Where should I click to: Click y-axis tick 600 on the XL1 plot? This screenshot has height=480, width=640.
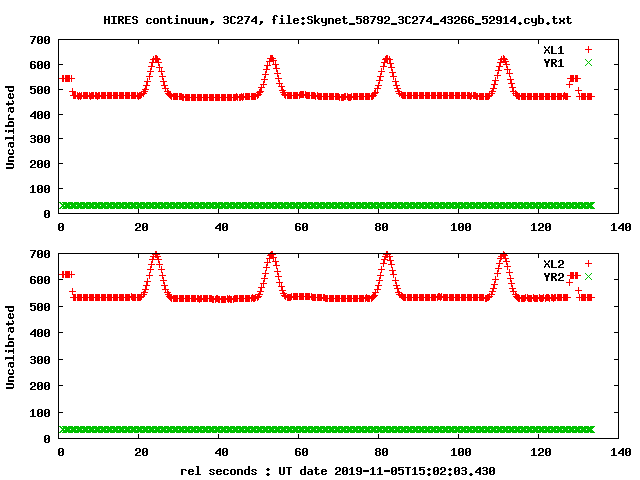pyautogui.click(x=40, y=65)
